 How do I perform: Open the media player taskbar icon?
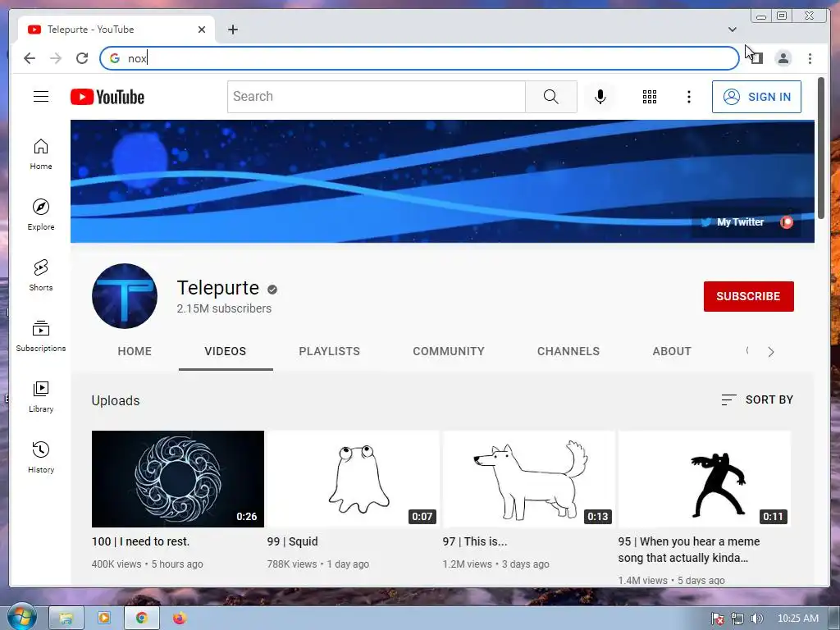(104, 619)
